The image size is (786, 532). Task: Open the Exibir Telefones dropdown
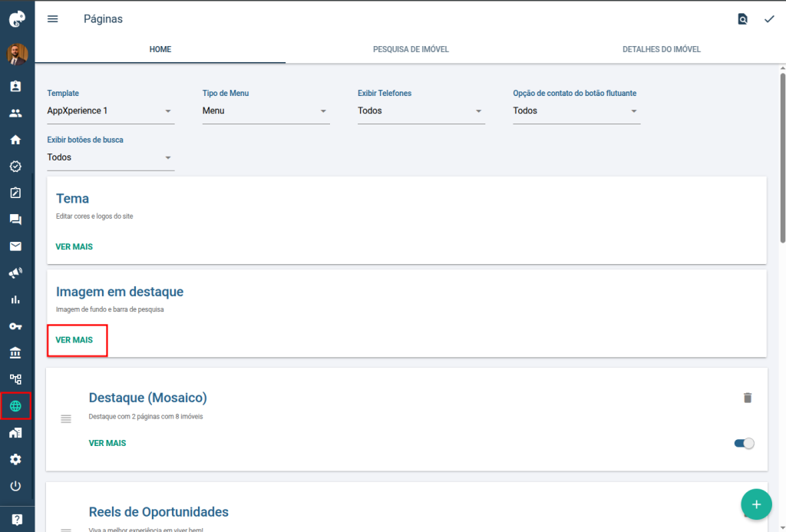click(421, 111)
